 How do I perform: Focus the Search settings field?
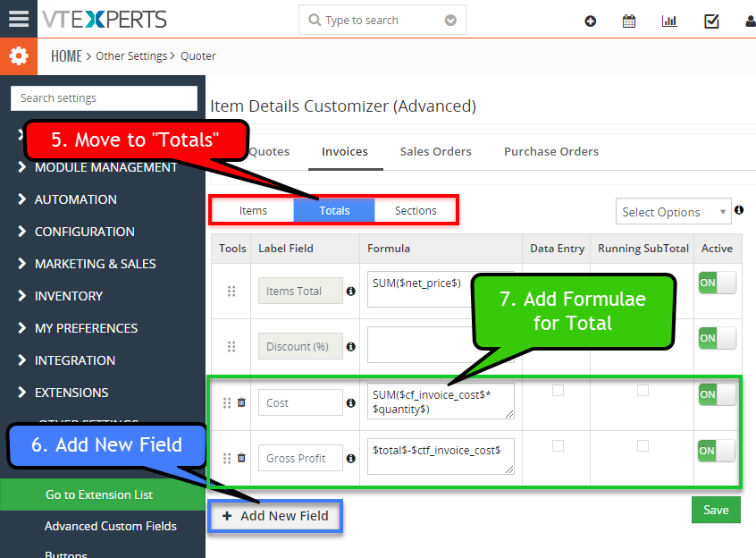point(105,97)
